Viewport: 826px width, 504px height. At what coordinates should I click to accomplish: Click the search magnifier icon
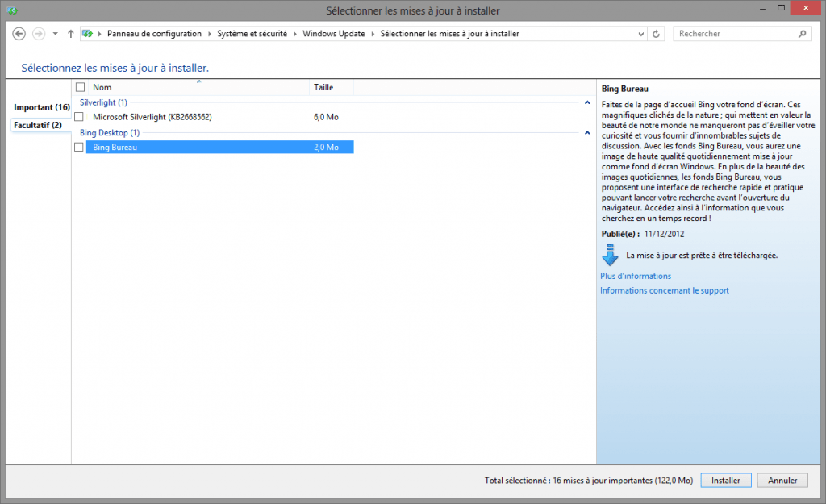point(802,34)
